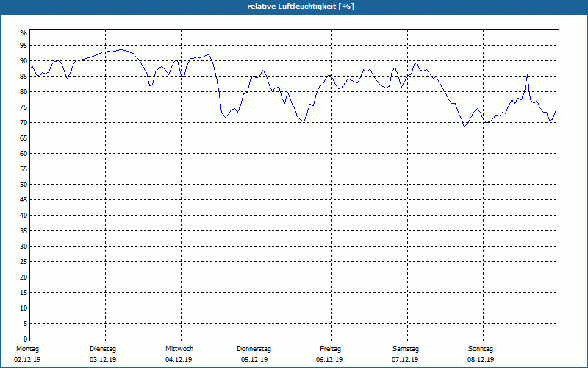Click the lowest humidity dip before Sonntag

pyautogui.click(x=465, y=127)
